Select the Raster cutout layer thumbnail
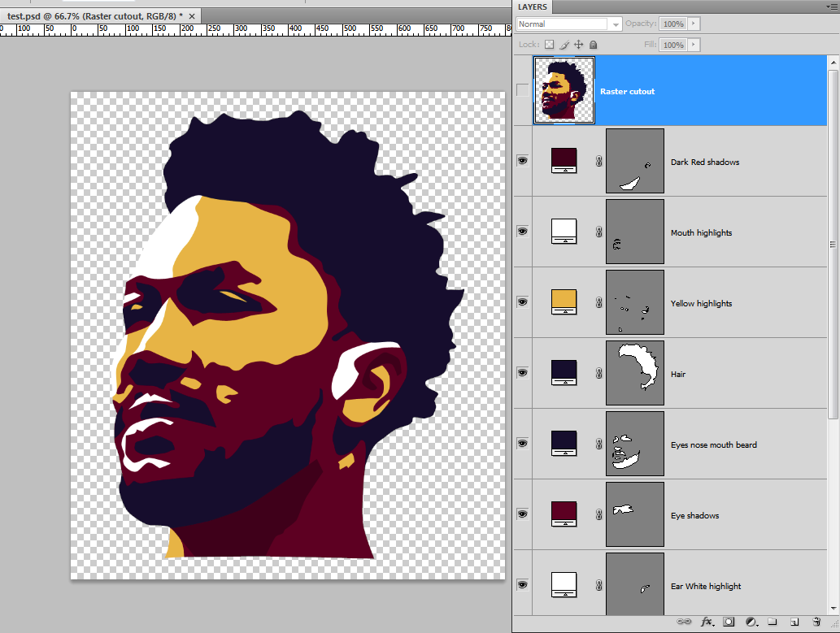This screenshot has width=840, height=633. 564,90
